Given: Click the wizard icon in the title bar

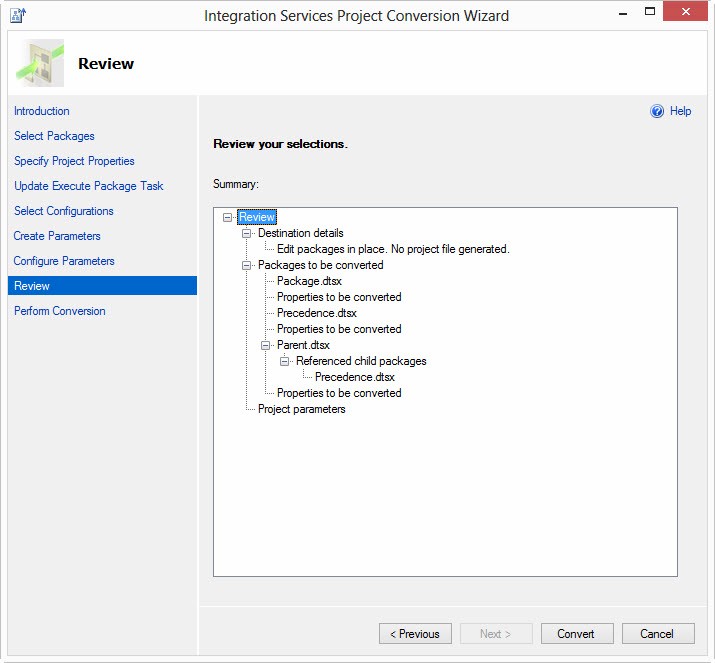Looking at the screenshot, I should point(17,16).
